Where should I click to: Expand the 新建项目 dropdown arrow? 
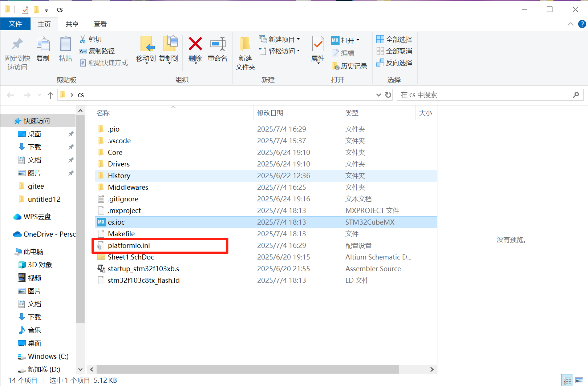tap(298, 39)
